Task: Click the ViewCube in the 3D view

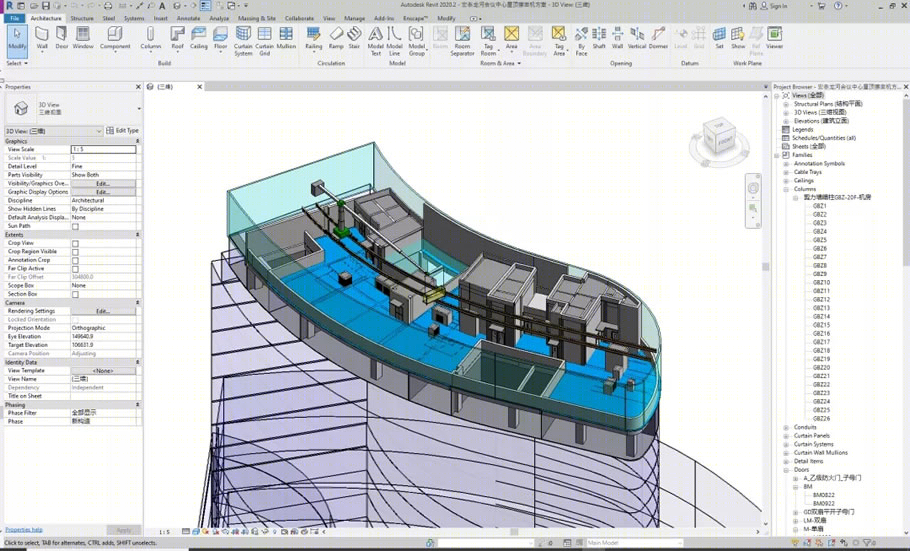Action: click(x=718, y=137)
